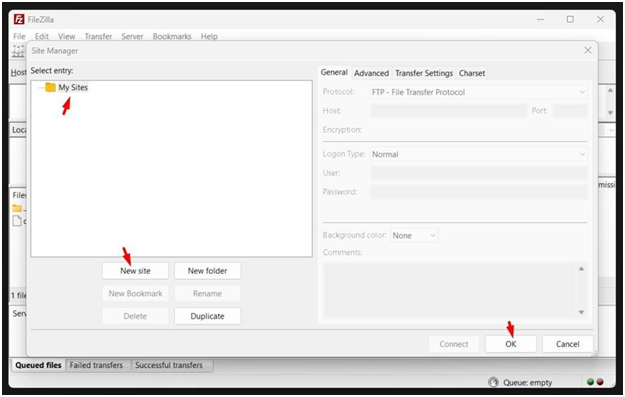The width and height of the screenshot is (625, 397).
Task: Open the Transfer Settings tab
Action: pos(424,73)
